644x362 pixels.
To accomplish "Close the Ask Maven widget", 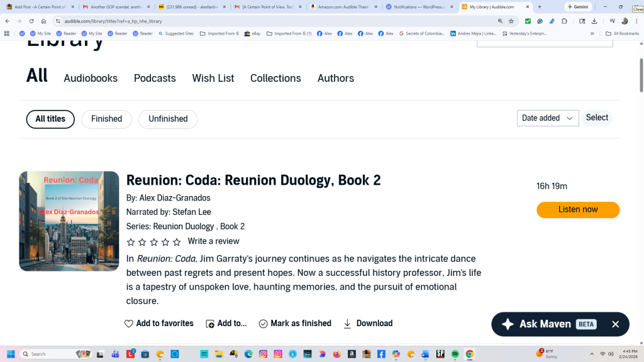I will pos(615,324).
